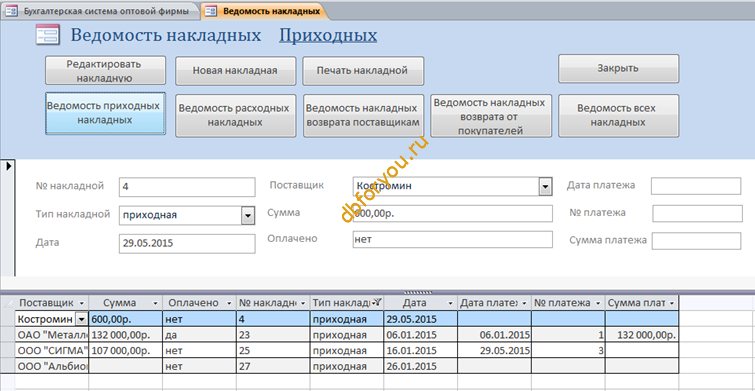Click payment number 3 cell
Viewport: 755px width, 391px height.
click(x=568, y=351)
